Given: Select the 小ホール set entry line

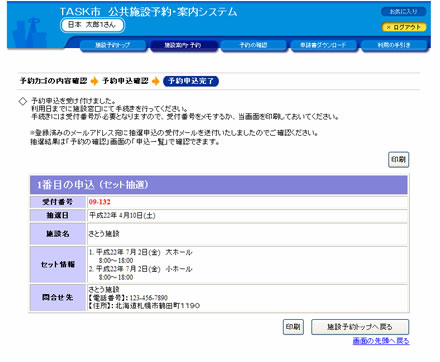Looking at the screenshot, I should pos(140,269).
